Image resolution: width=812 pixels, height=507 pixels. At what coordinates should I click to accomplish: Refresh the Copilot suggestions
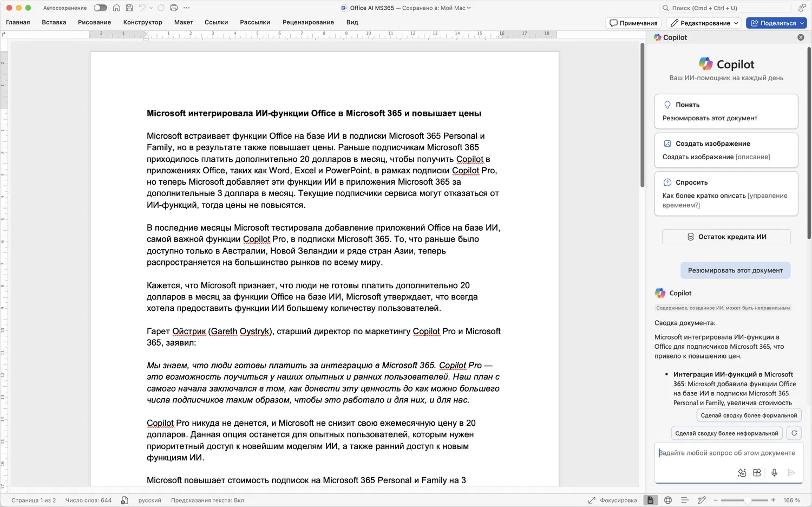(x=794, y=433)
